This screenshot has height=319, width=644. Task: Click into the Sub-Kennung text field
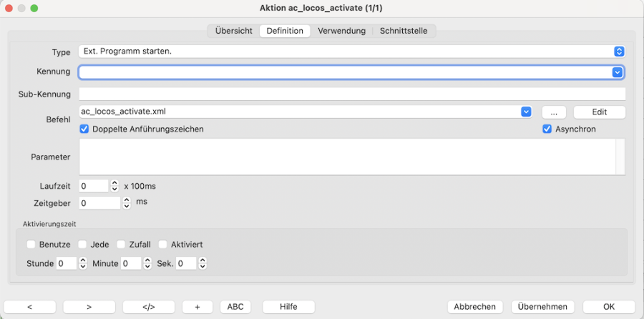coord(352,94)
